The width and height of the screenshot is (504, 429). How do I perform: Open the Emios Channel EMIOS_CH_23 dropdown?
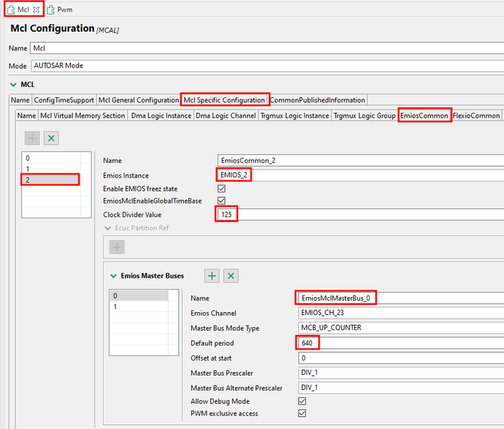coord(401,313)
